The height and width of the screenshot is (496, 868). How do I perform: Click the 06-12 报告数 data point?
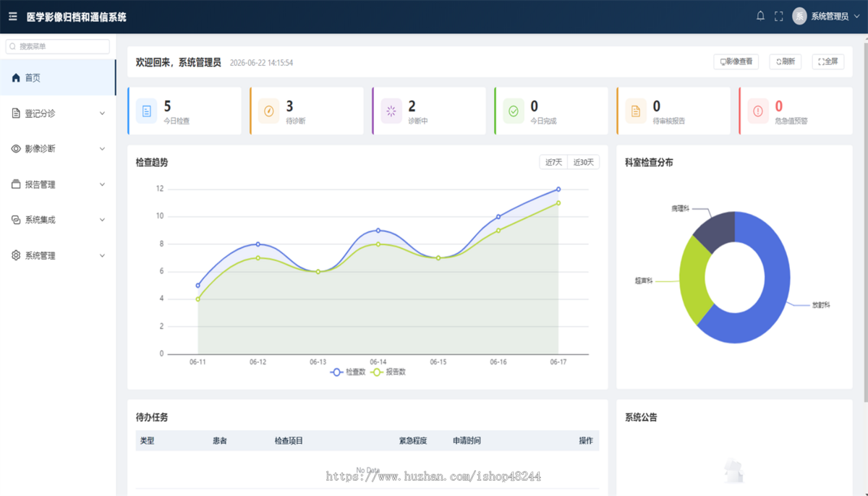[x=258, y=258]
